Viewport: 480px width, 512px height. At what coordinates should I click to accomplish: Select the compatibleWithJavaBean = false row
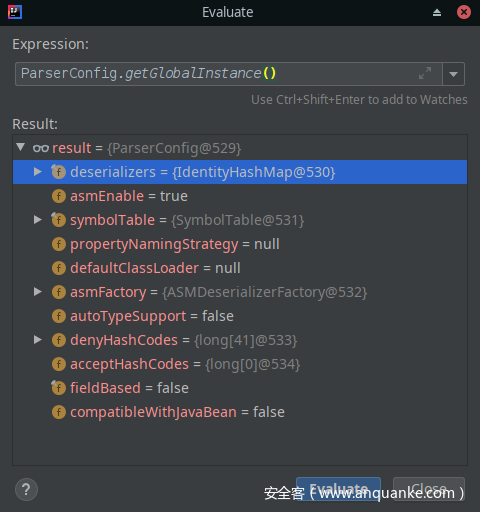(240, 412)
